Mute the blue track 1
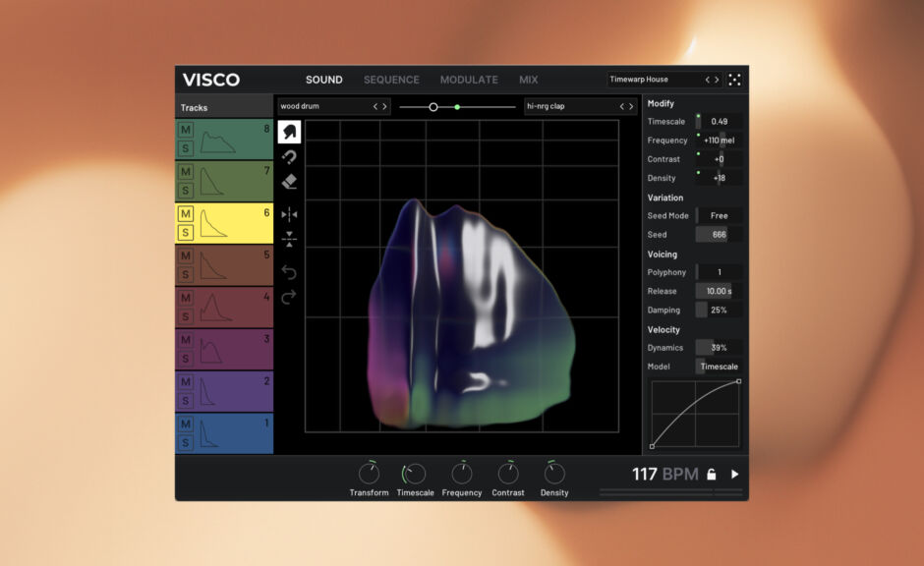This screenshot has width=924, height=566. [185, 424]
